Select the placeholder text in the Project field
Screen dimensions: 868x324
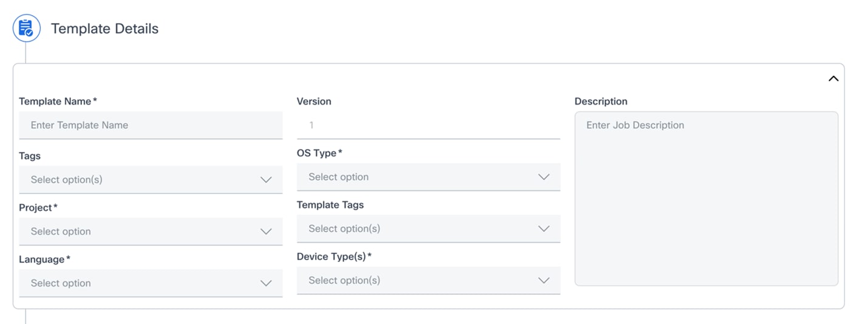coord(61,232)
